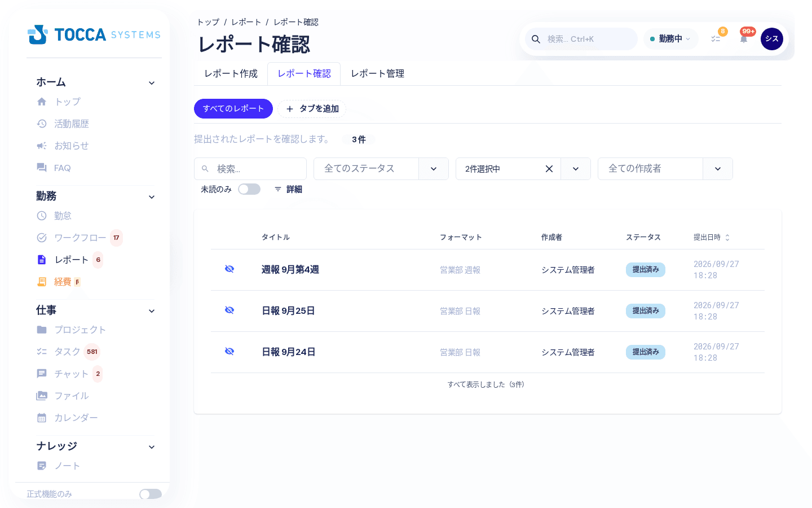Open タスク checklist icon in sidebar
The image size is (812, 508).
(x=42, y=352)
